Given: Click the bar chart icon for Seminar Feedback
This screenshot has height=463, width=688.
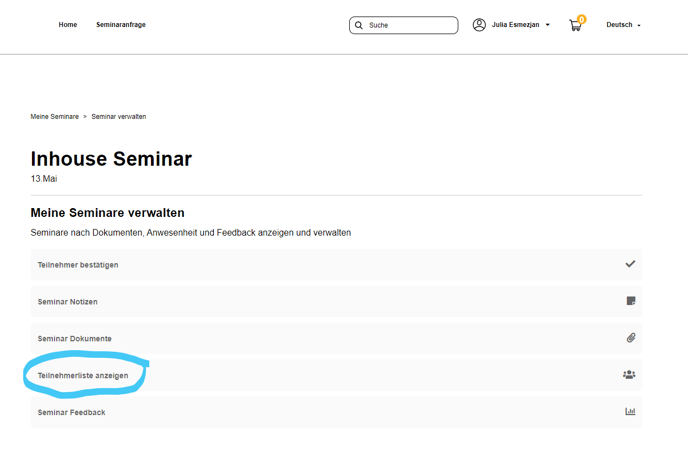Looking at the screenshot, I should tap(630, 412).
